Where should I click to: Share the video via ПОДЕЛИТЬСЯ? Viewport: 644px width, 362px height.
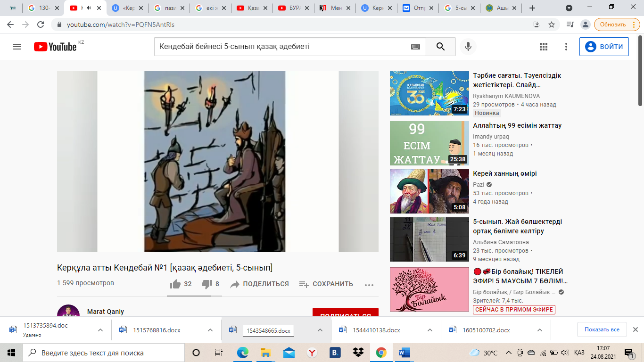[x=259, y=284]
